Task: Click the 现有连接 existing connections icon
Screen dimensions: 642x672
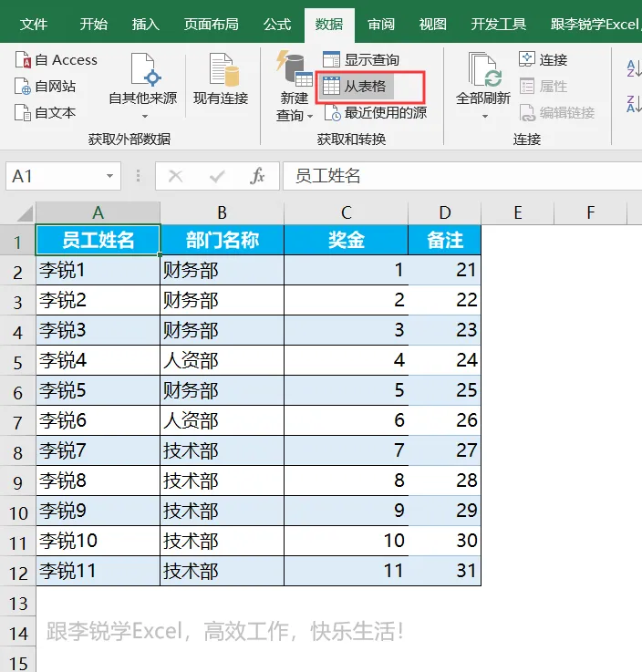Action: click(x=223, y=69)
